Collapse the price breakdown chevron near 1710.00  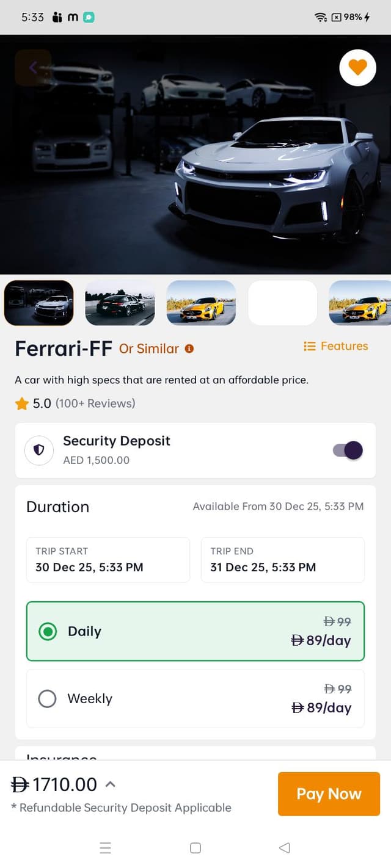click(x=110, y=784)
